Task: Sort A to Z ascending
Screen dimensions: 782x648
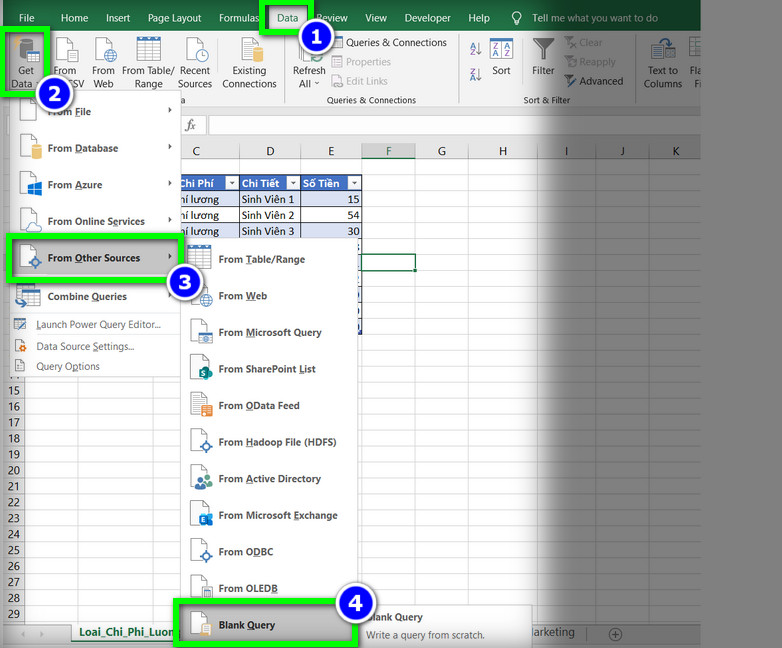Action: pyautogui.click(x=475, y=49)
